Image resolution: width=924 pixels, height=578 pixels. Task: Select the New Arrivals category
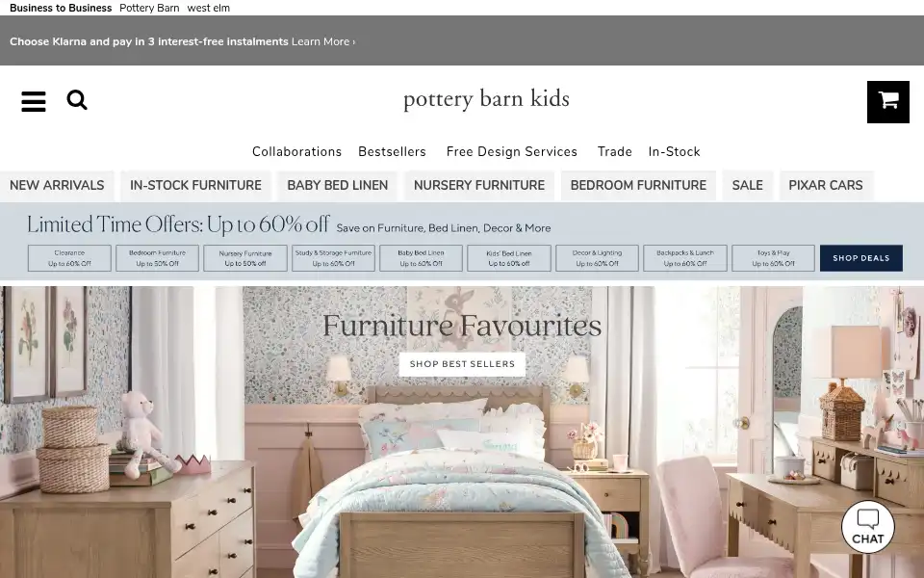pos(57,185)
